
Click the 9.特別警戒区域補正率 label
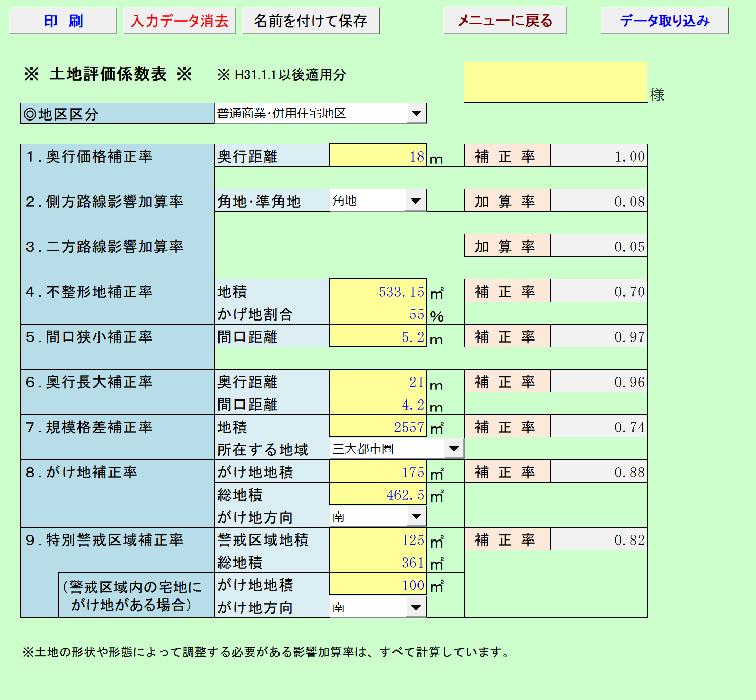click(105, 540)
